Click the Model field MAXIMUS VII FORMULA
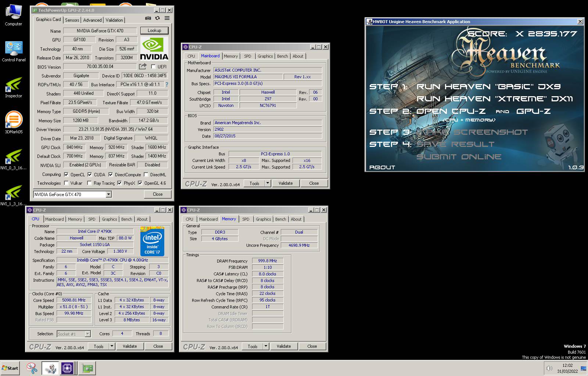 [248, 77]
